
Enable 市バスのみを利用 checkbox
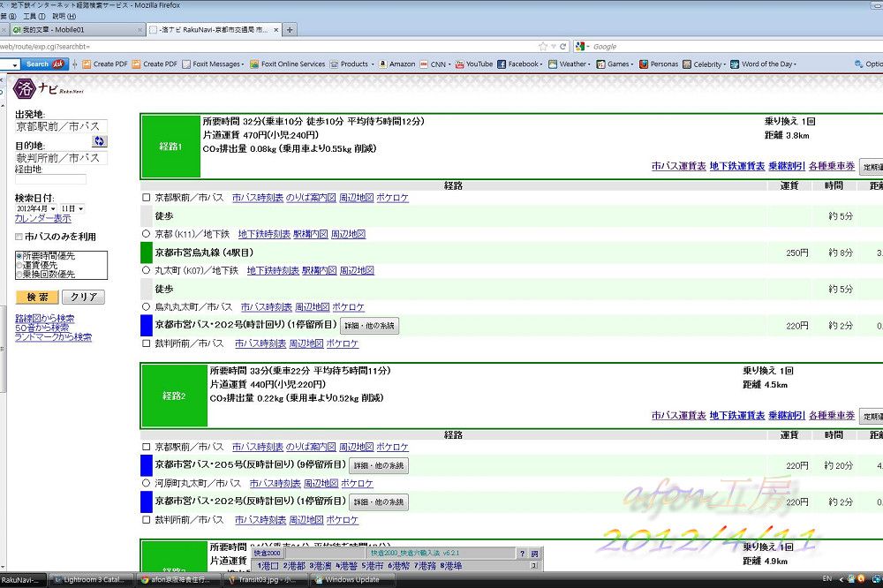(19, 237)
